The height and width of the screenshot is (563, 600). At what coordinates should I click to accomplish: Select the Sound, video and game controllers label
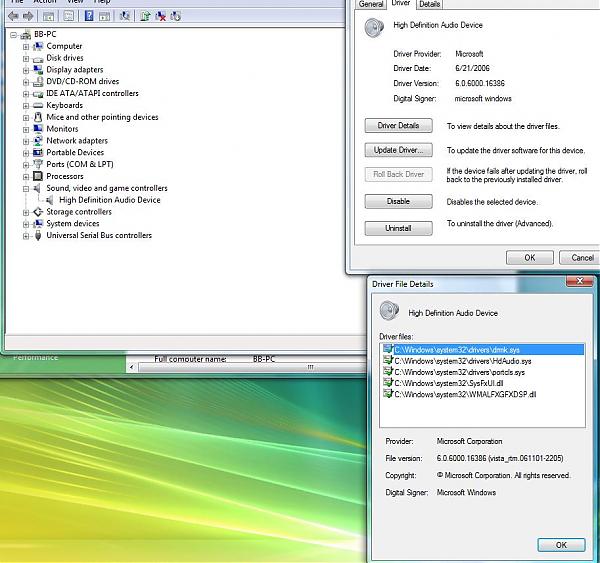pyautogui.click(x=107, y=188)
